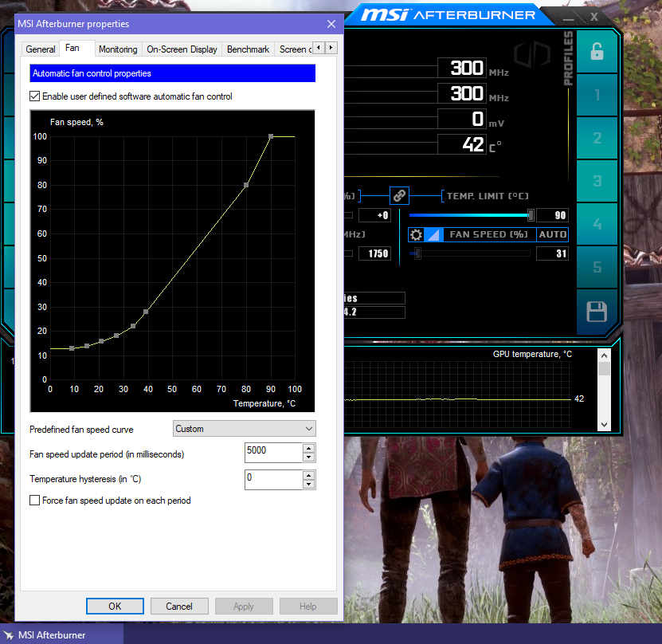
Task: Click the save profile floppy disk icon
Action: click(x=597, y=312)
